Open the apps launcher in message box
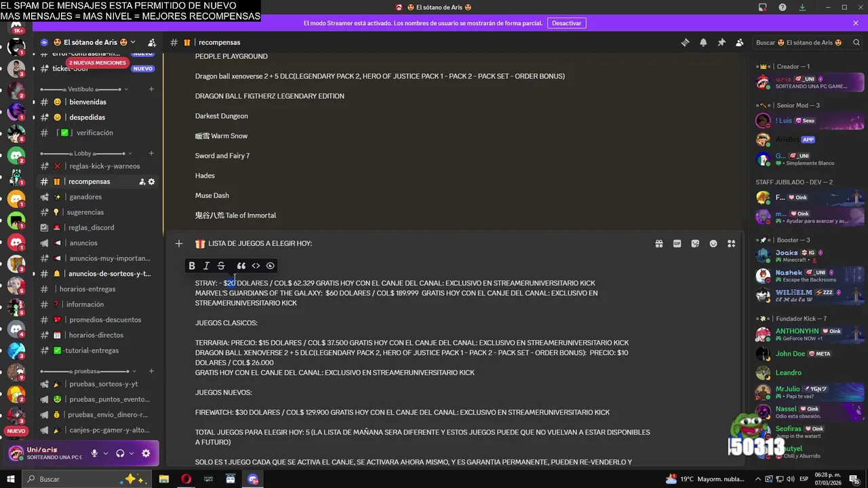This screenshot has width=868, height=488. (x=731, y=243)
